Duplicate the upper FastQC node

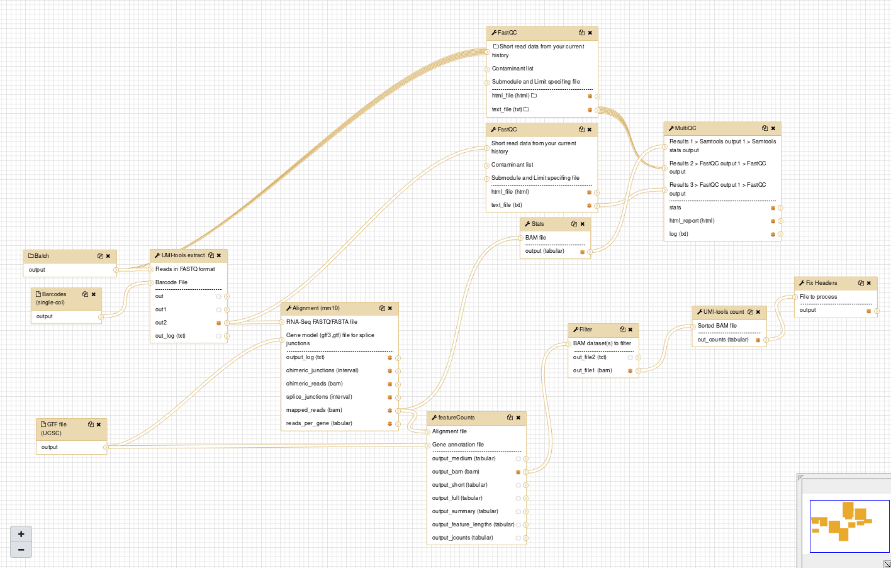point(581,33)
